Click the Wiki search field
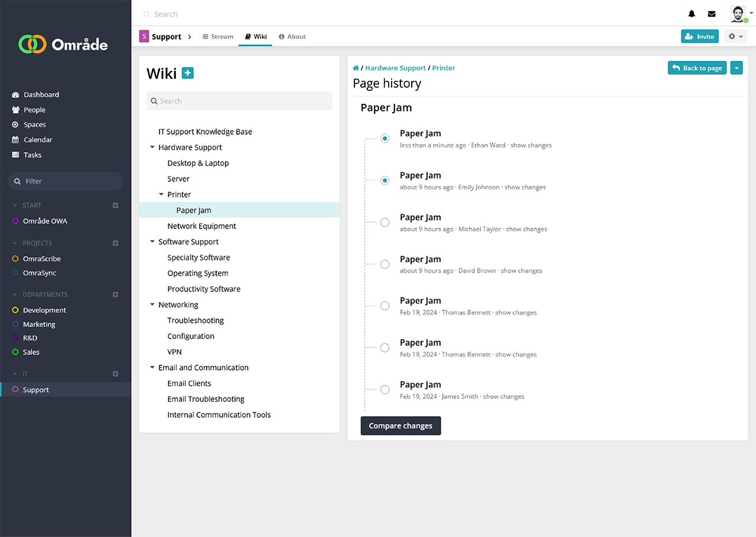This screenshot has height=537, width=756. click(x=239, y=101)
